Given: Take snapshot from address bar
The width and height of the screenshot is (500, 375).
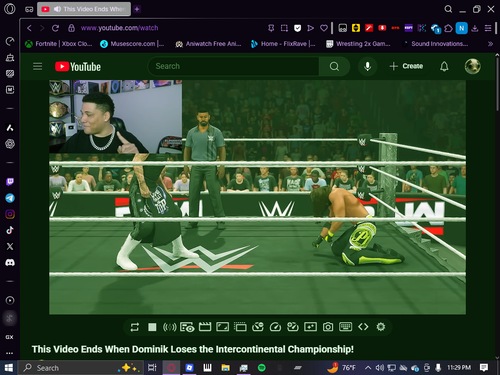Looking at the screenshot, I should [284, 28].
